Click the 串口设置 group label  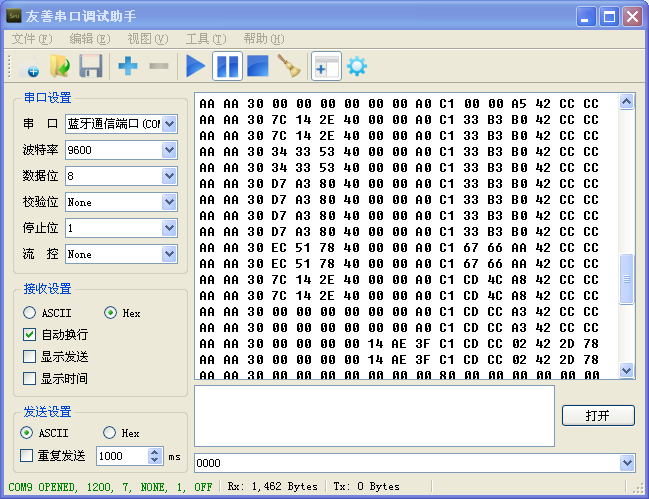(x=48, y=98)
